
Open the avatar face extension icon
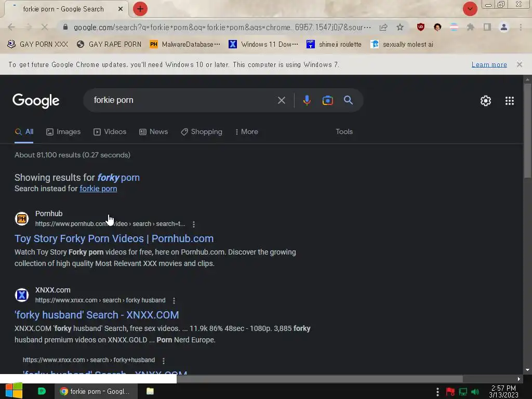tap(437, 27)
